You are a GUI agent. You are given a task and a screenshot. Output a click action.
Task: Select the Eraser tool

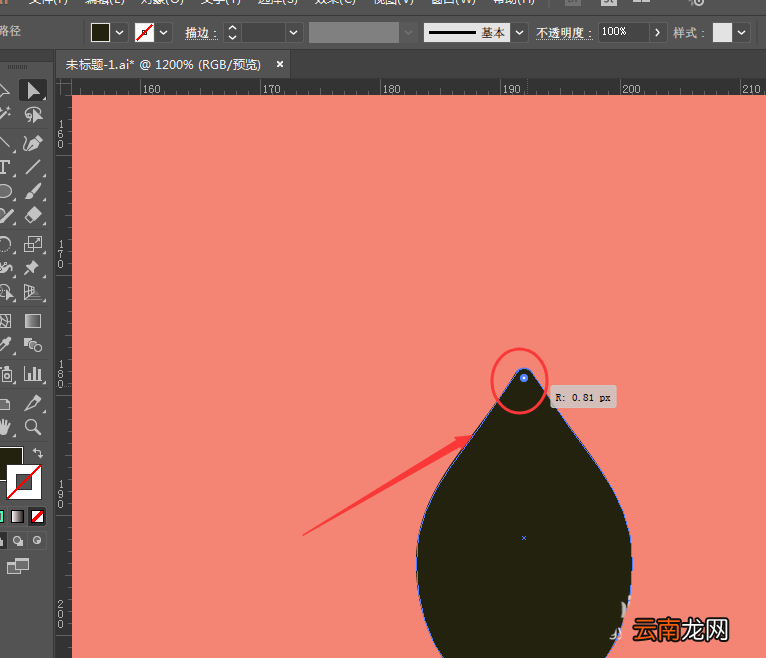(33, 215)
